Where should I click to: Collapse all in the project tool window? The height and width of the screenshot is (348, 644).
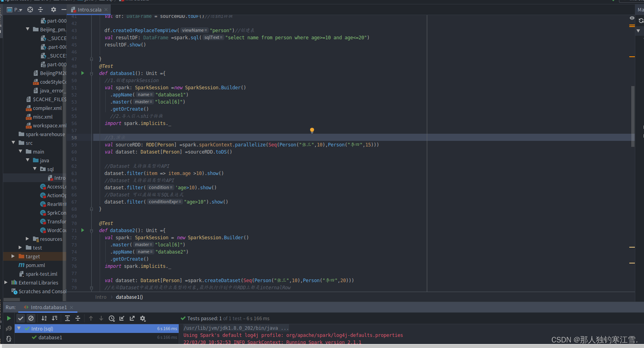pyautogui.click(x=40, y=10)
